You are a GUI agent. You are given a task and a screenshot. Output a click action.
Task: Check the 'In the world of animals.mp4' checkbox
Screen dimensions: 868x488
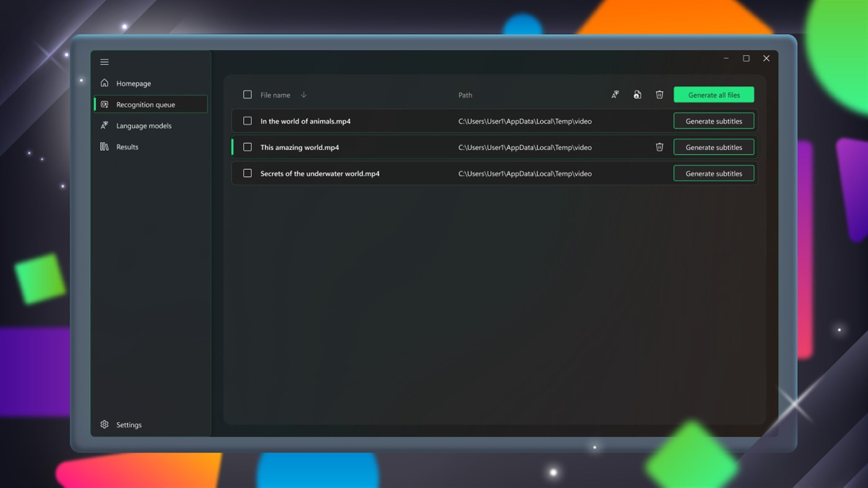[x=248, y=120]
